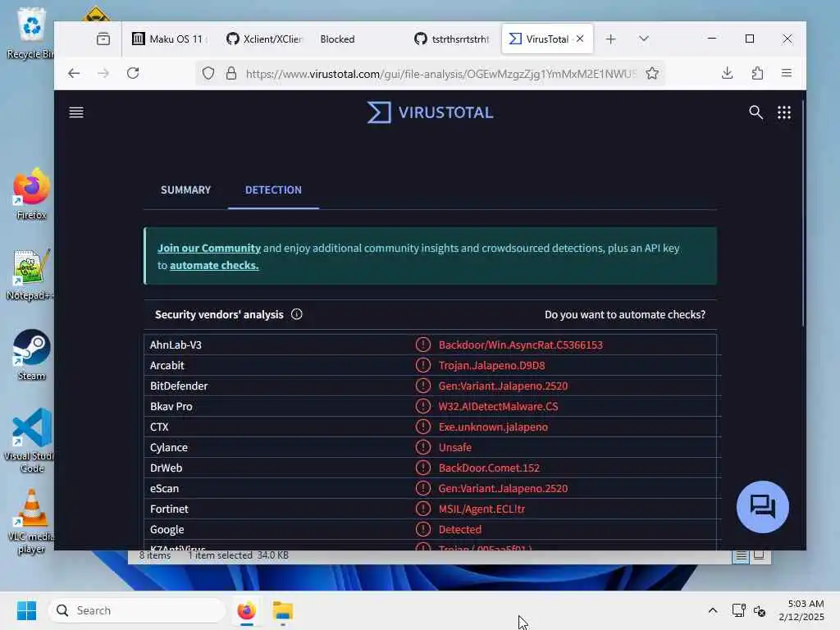Screen dimensions: 840x630
Task: Open the Firefox downloads icon
Action: tap(727, 73)
